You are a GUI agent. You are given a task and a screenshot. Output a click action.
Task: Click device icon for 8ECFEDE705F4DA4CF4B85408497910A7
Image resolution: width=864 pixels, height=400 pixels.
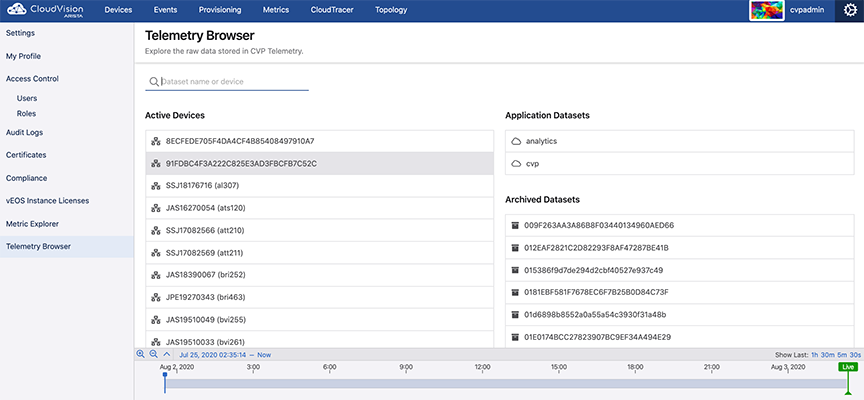156,142
